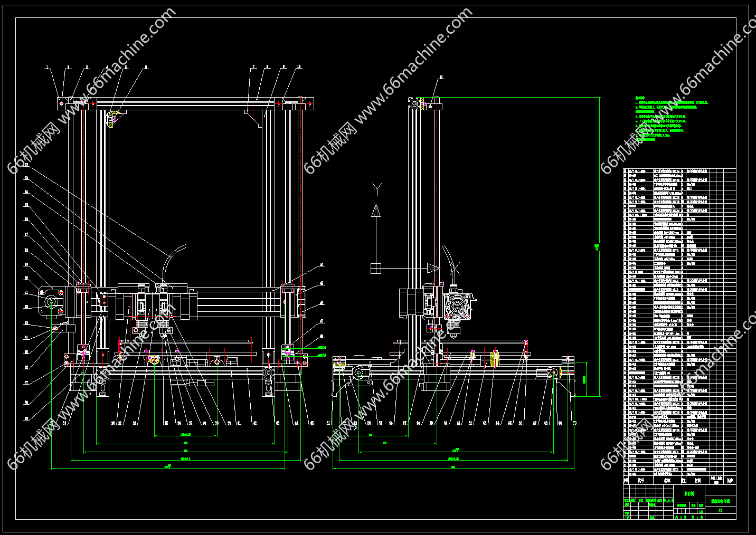This screenshot has width=756, height=535.
Task: Click part balloon number 11 above the side view
Action: 441,77
